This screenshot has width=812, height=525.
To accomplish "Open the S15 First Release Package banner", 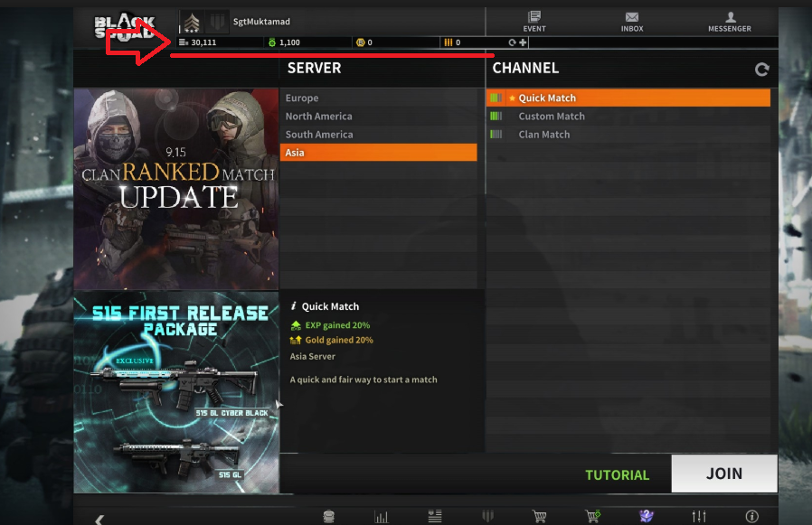I will pos(176,392).
